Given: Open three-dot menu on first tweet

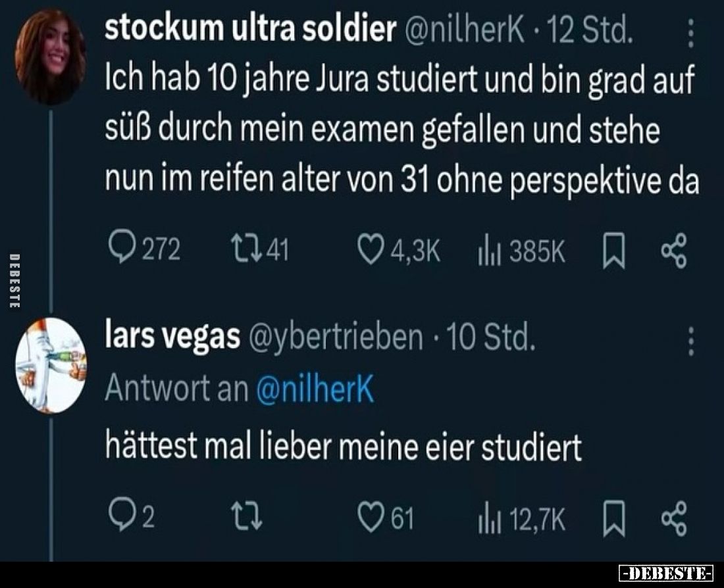Looking at the screenshot, I should [690, 33].
